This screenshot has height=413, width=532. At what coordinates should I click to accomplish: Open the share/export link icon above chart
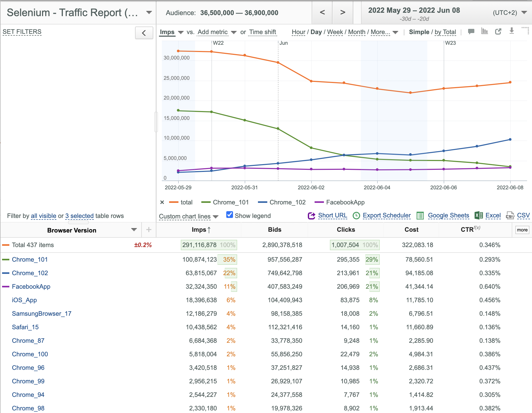point(498,31)
